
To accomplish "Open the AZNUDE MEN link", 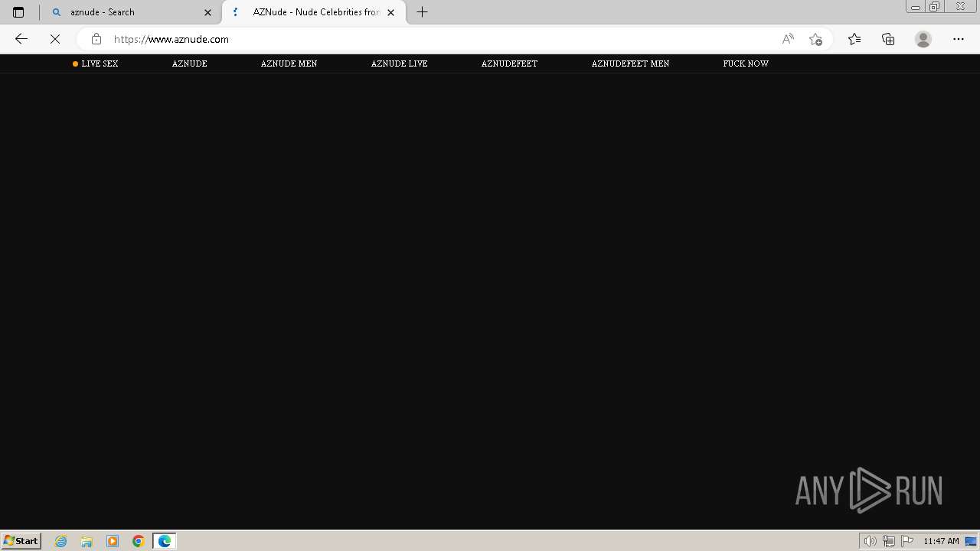I will point(289,64).
